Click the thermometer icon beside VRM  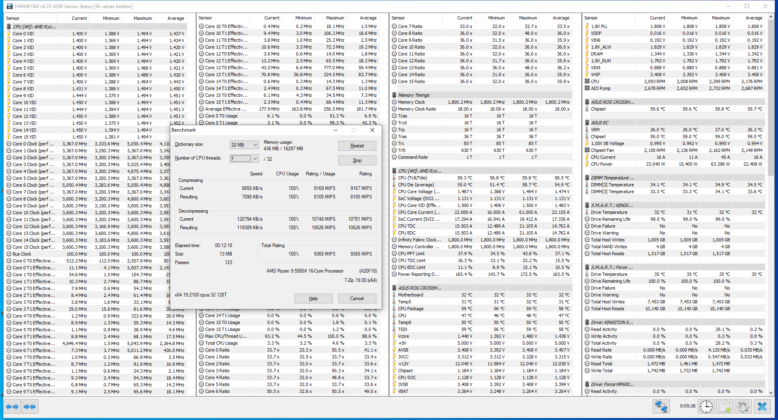pyautogui.click(x=587, y=130)
